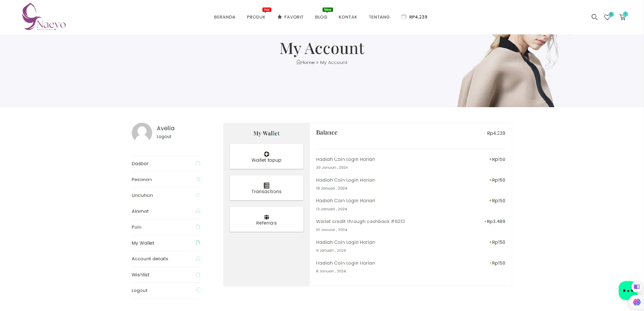This screenshot has height=311, width=644.
Task: Open Alamat in account sidebar
Action: [x=166, y=211]
